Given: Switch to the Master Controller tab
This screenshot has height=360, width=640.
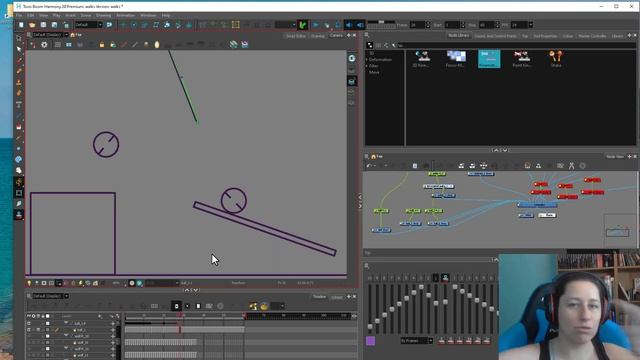Looking at the screenshot, I should pos(592,36).
